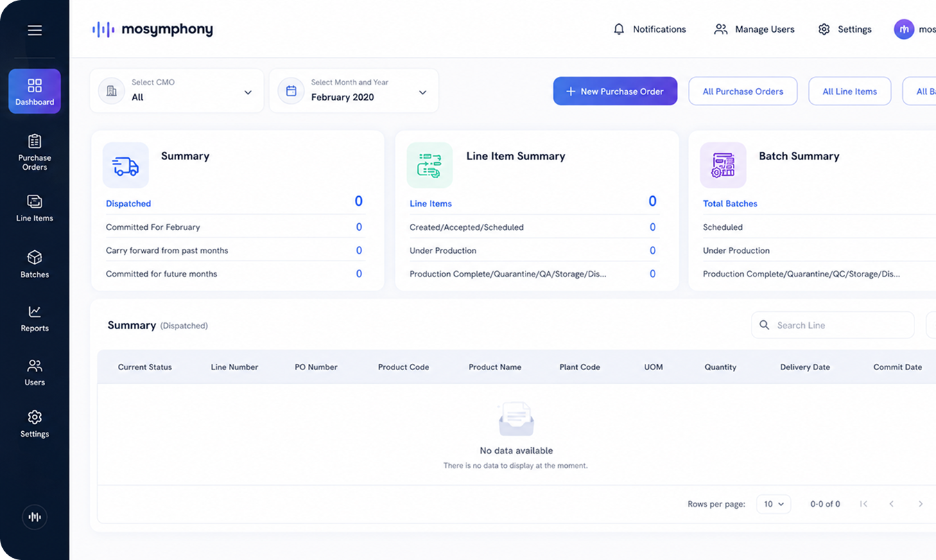
Task: Click Committed For February row
Action: tap(234, 227)
